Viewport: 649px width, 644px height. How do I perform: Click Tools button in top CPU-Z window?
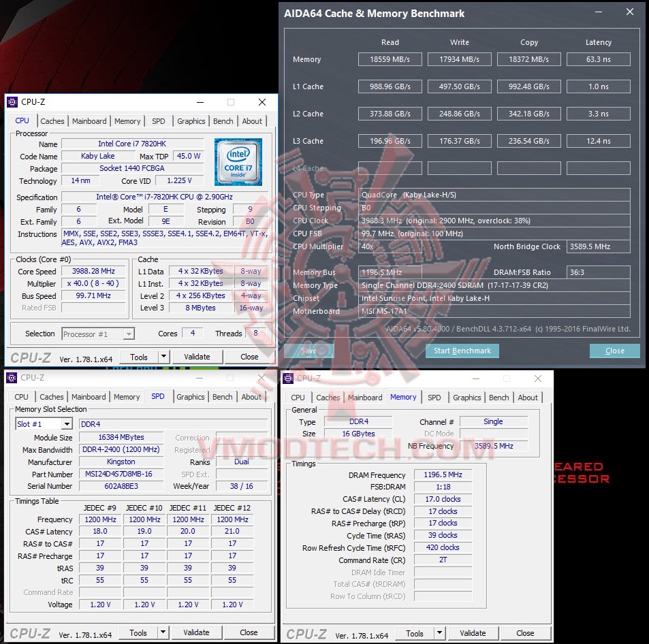[139, 357]
